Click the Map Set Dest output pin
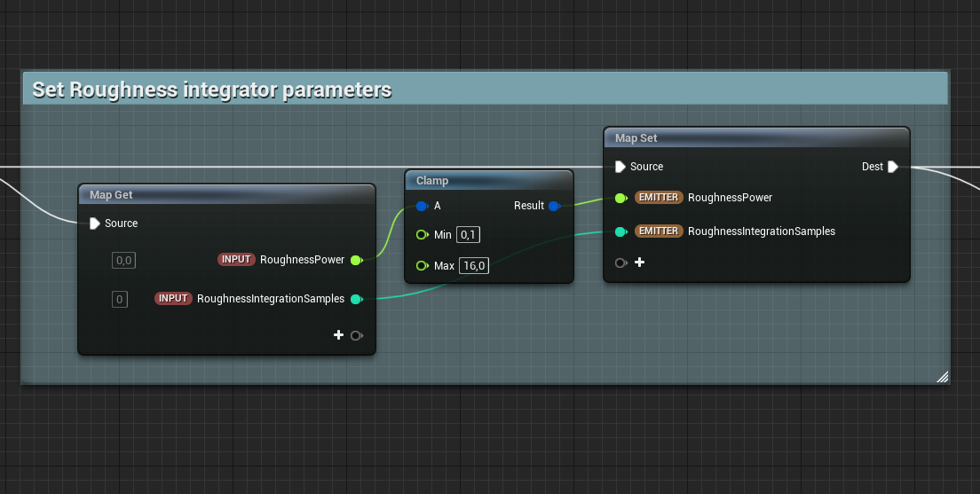The width and height of the screenshot is (980, 494). (x=893, y=167)
